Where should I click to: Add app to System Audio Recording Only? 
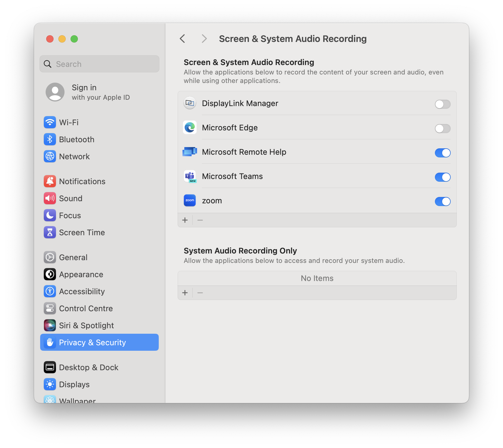click(x=185, y=293)
